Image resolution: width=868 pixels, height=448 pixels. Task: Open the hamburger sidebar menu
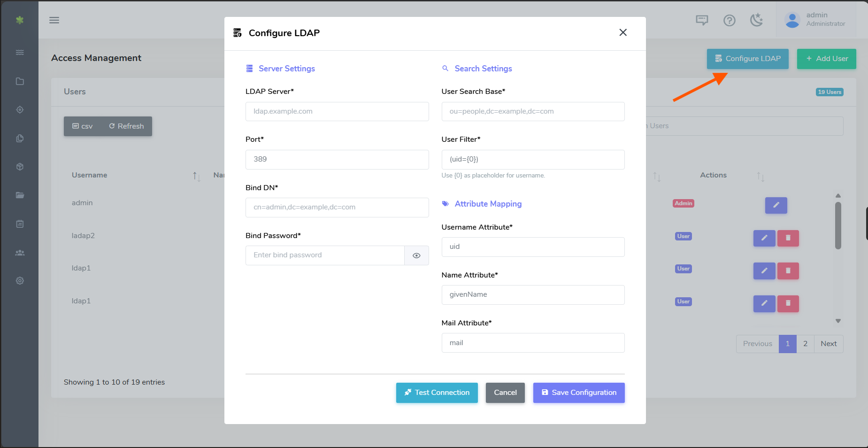(54, 20)
